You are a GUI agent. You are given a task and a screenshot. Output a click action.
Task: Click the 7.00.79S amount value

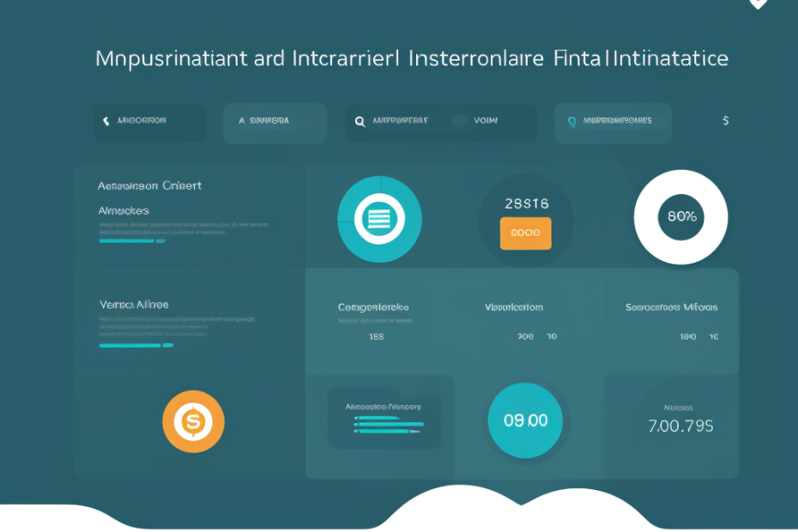680,426
